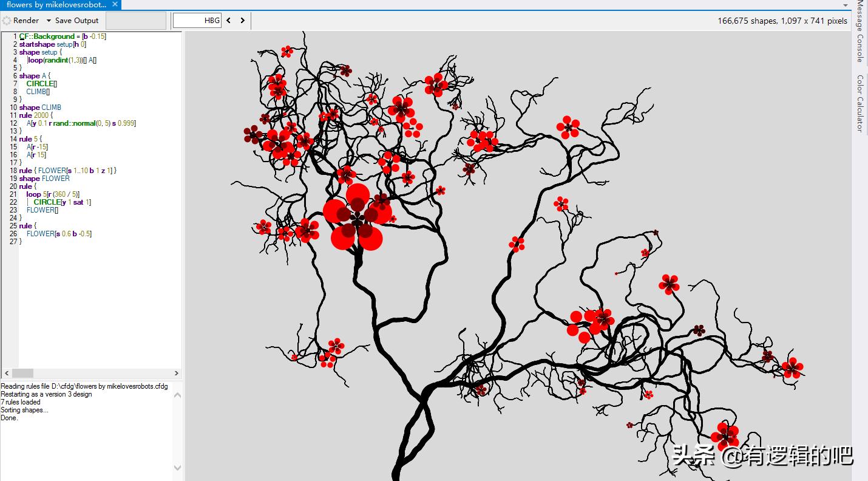The image size is (868, 481).
Task: Click the shapes and pixels status text
Action: 782,21
